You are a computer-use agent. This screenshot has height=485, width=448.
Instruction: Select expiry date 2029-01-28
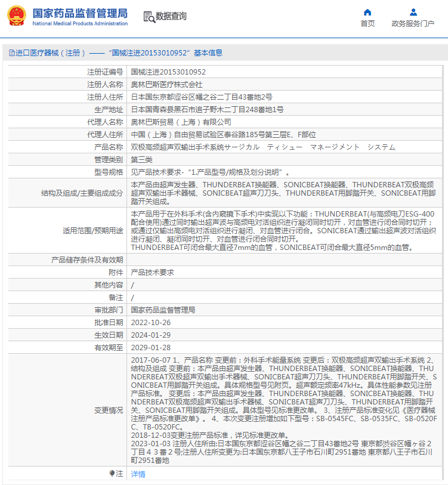[151, 348]
